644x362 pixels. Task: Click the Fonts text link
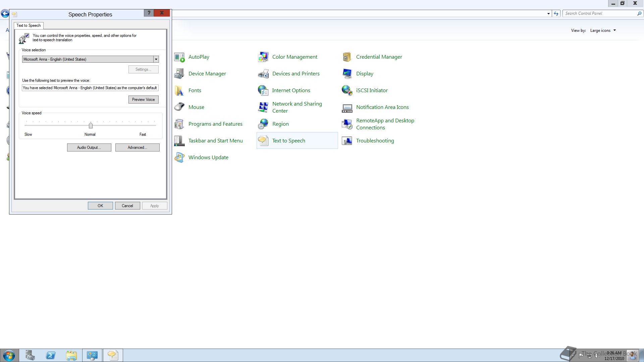tap(195, 90)
